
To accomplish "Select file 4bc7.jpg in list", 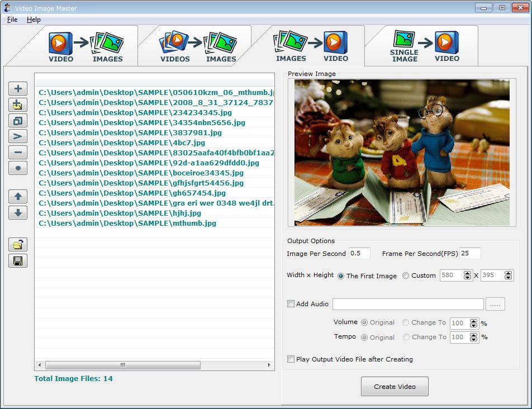I will point(155,143).
